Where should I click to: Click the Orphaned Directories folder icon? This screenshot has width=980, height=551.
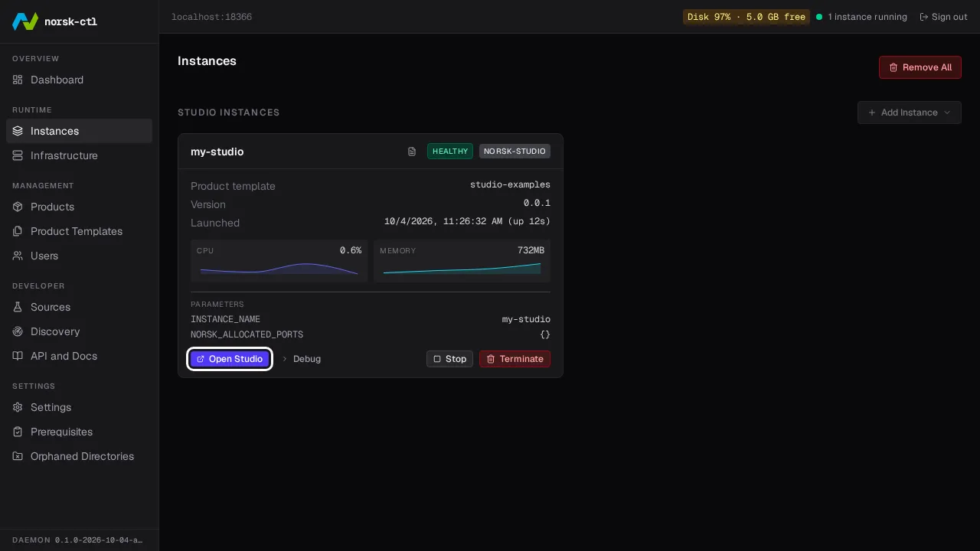click(x=18, y=456)
